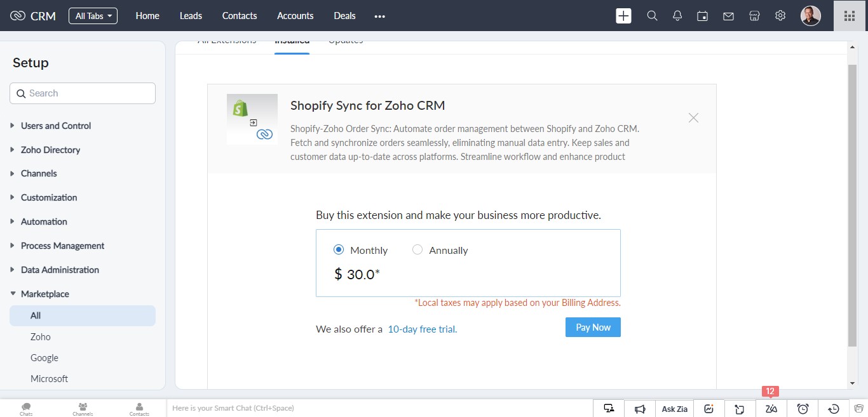Expand Channels section in Setup

(x=39, y=173)
